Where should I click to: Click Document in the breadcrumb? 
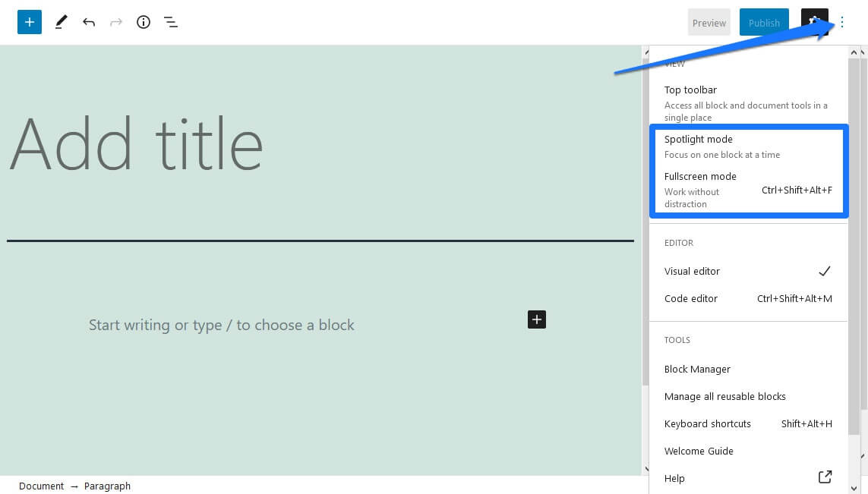(42, 486)
